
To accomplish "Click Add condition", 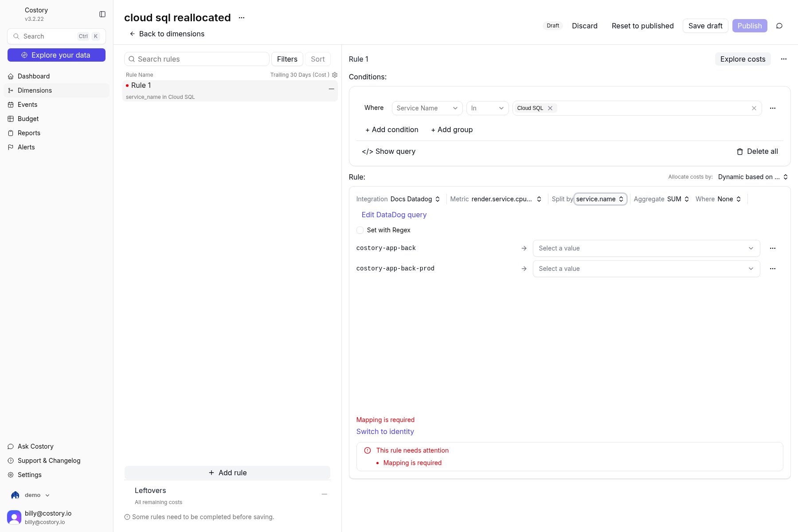I will pyautogui.click(x=392, y=129).
